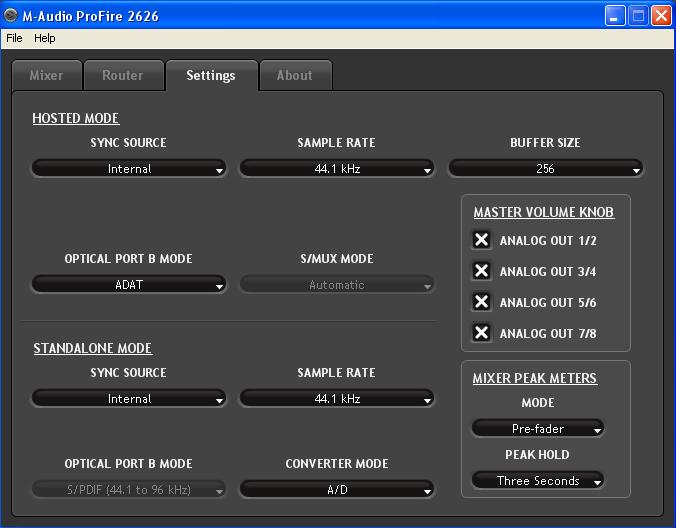Open the Buffer Size dropdown
676x528 pixels.
point(545,169)
